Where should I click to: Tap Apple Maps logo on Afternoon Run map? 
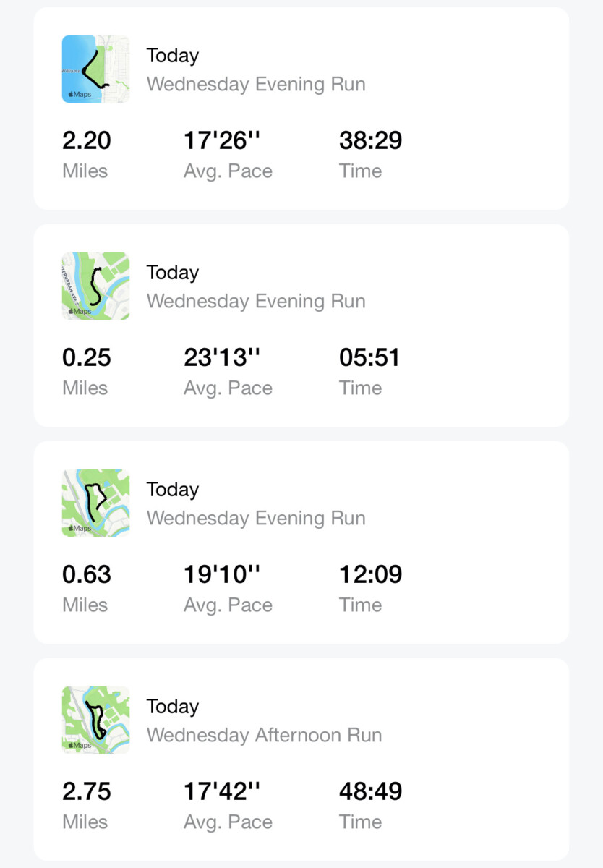[80, 746]
